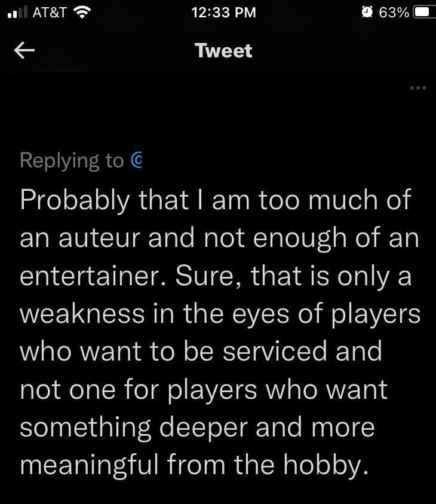
Task: Tap the battery icon in status bar
Action: pos(422,12)
